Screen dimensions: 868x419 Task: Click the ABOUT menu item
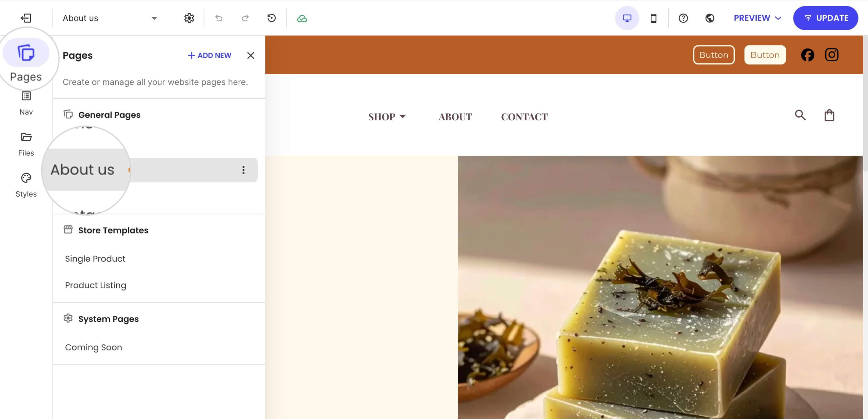click(455, 117)
